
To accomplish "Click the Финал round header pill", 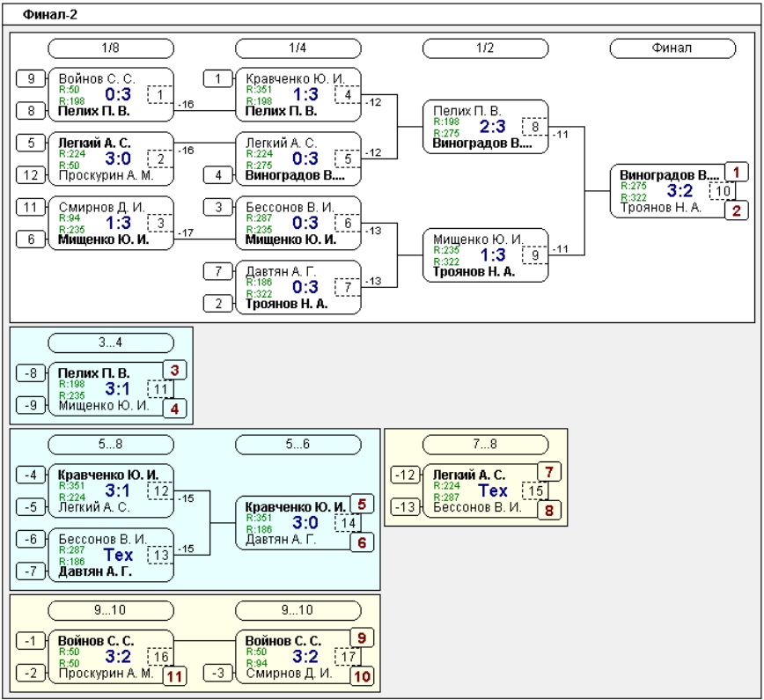I will 672,48.
